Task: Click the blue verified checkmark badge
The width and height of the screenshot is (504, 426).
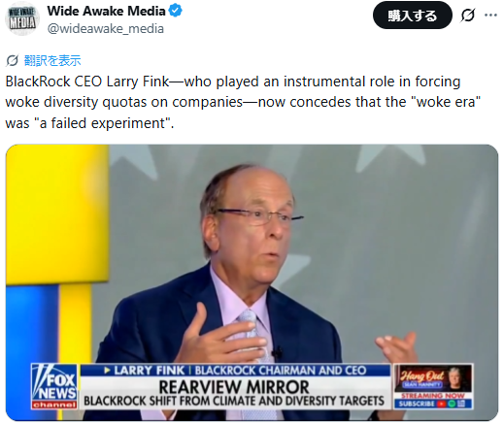Action: pyautogui.click(x=176, y=11)
